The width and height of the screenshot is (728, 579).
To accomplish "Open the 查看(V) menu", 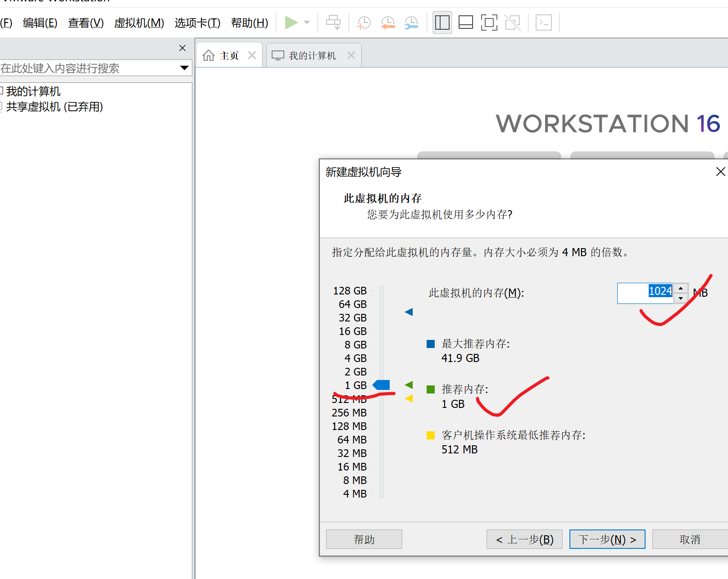I will (x=86, y=23).
